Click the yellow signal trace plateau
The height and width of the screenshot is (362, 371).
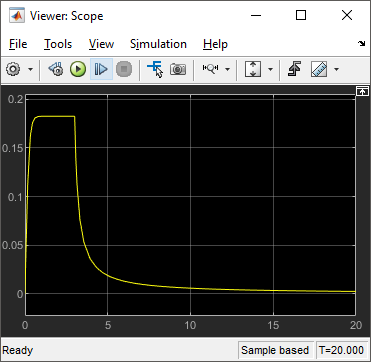57,116
